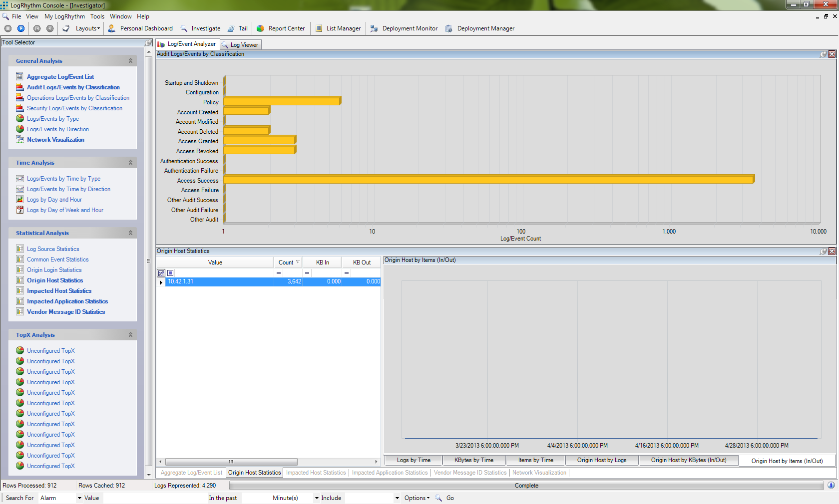Open the Help menu
Image resolution: width=839 pixels, height=504 pixels.
pyautogui.click(x=143, y=16)
